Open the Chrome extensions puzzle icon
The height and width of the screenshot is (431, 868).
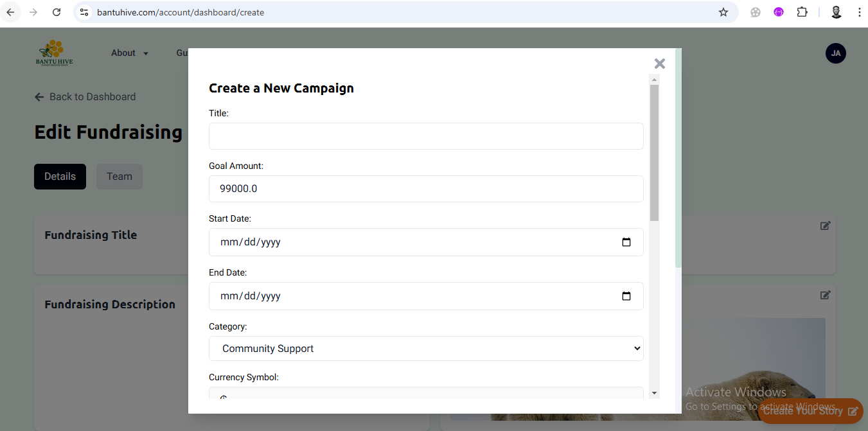coord(802,12)
